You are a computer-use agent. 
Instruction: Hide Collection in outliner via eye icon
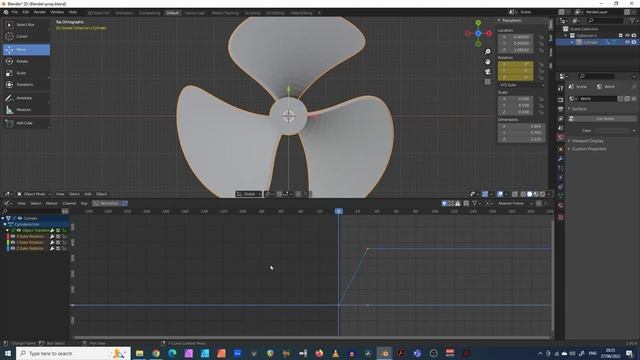[x=627, y=36]
